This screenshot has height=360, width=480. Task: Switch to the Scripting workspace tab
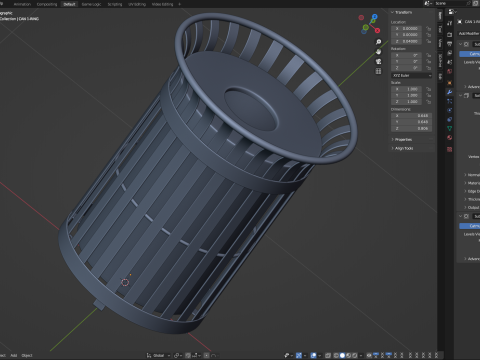[115, 4]
